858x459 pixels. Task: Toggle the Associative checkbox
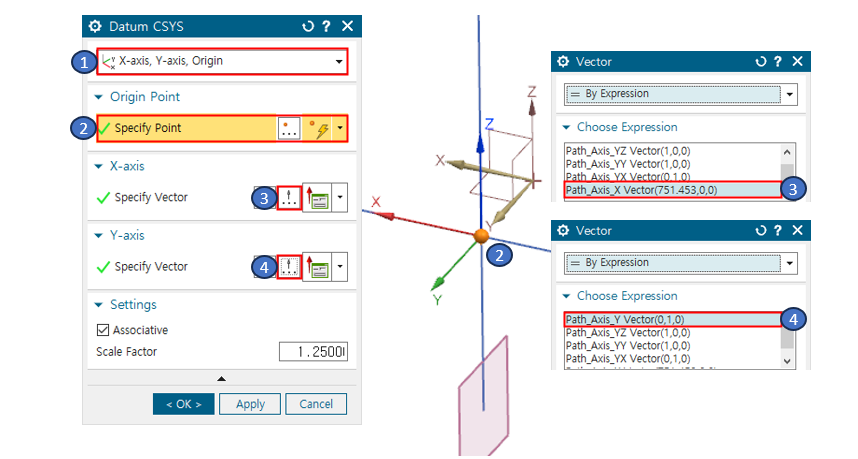point(102,330)
